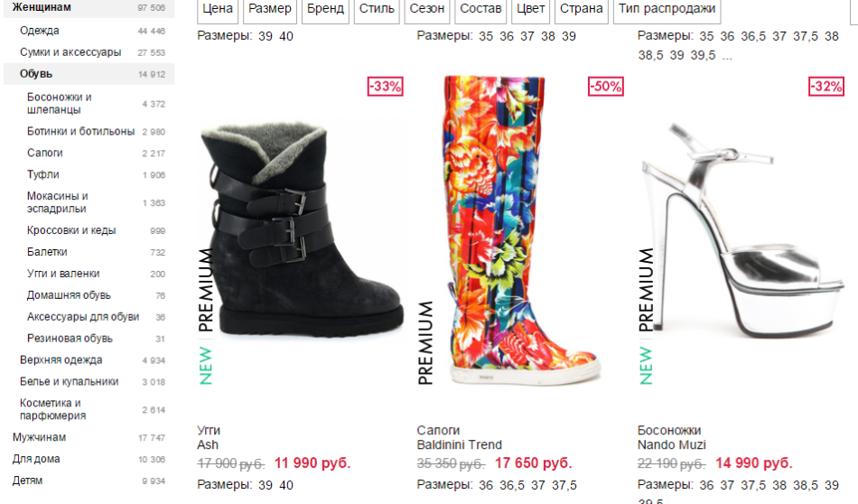
Task: Open the Бренд filter dropdown
Action: tap(325, 9)
